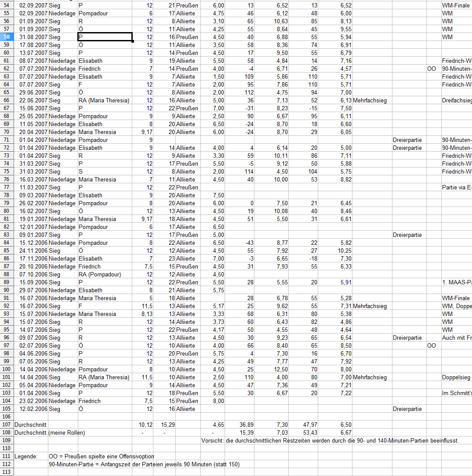The width and height of the screenshot is (472, 476).
Task: Select row header 100
Action: [7, 370]
